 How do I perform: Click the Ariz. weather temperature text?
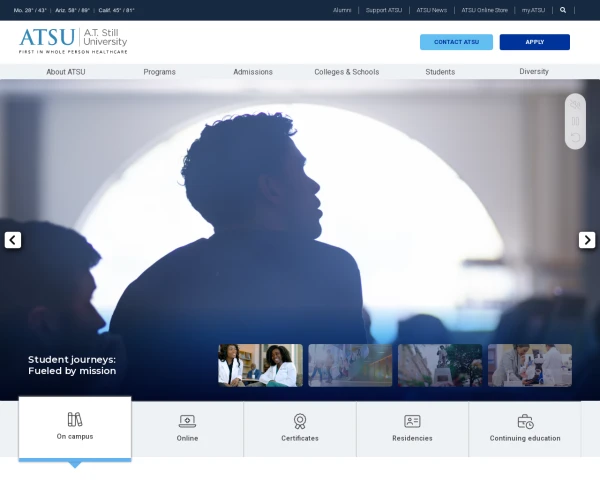[72, 10]
